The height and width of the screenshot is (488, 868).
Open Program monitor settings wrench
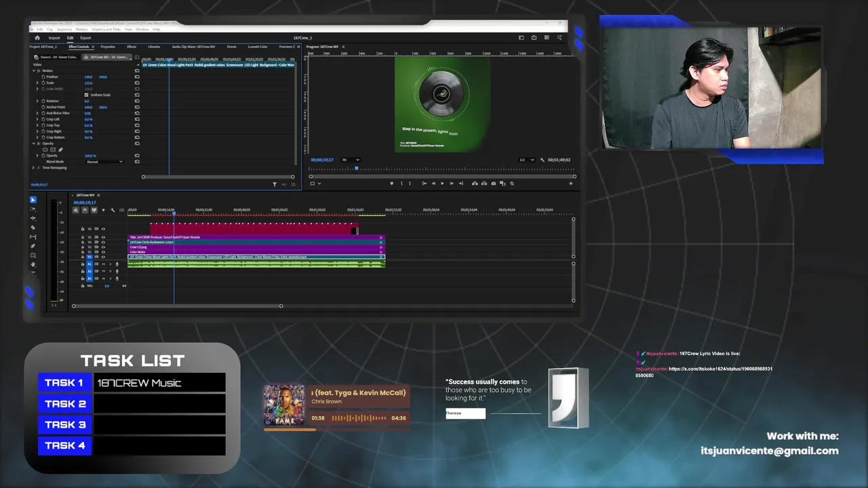[x=542, y=160]
